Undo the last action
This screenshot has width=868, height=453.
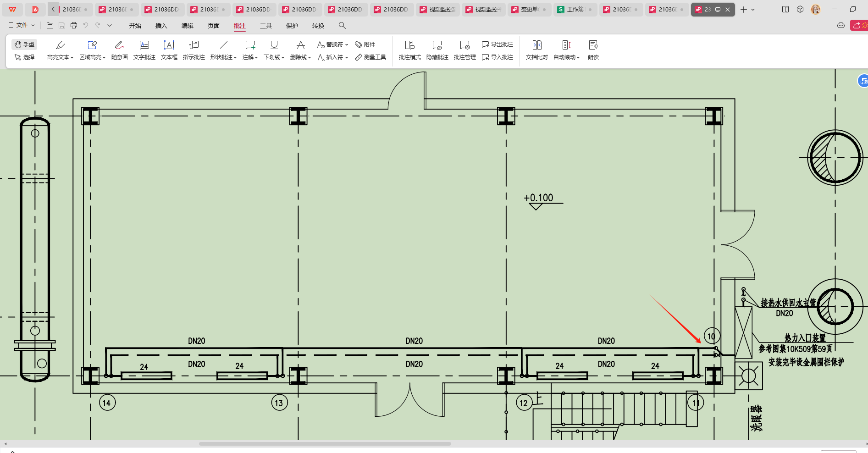coord(86,26)
